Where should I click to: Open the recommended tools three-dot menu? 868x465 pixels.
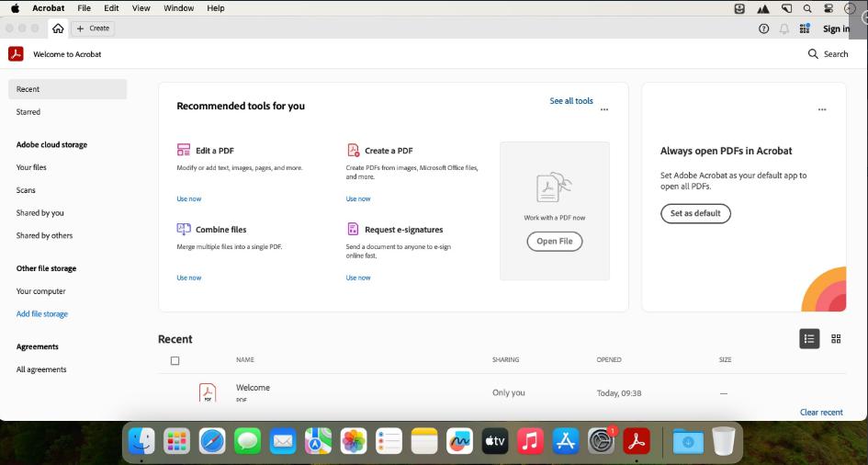(x=604, y=109)
